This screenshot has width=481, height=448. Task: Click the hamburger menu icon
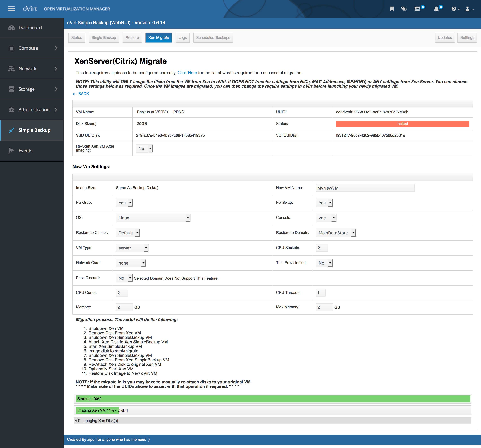tap(11, 9)
